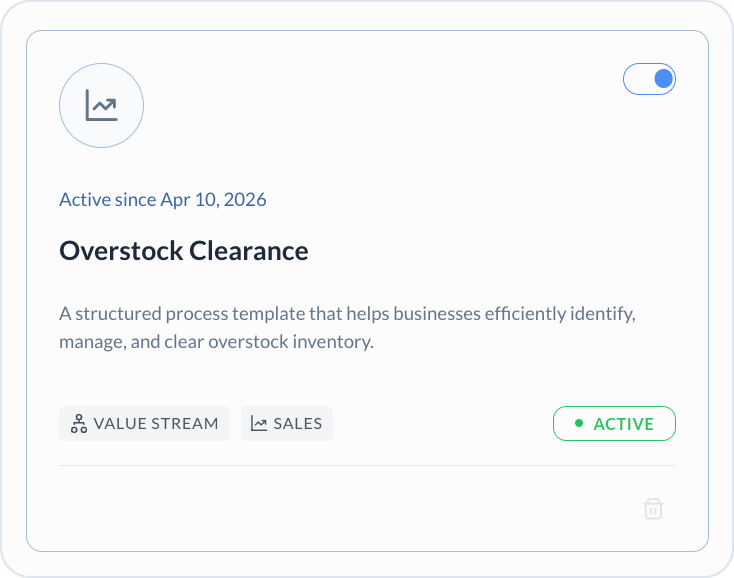The image size is (734, 578).
Task: Click the ACTIVE status badge
Action: click(614, 424)
